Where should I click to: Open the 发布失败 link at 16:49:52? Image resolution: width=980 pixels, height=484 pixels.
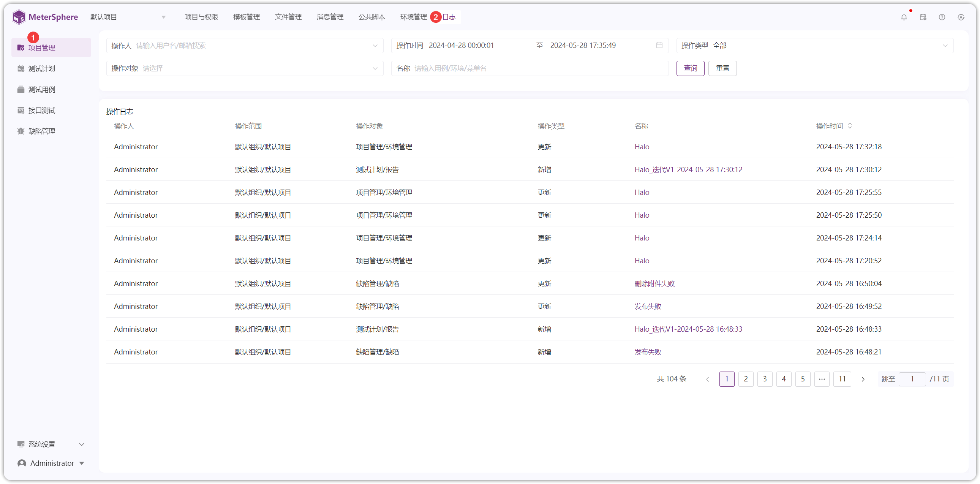648,306
